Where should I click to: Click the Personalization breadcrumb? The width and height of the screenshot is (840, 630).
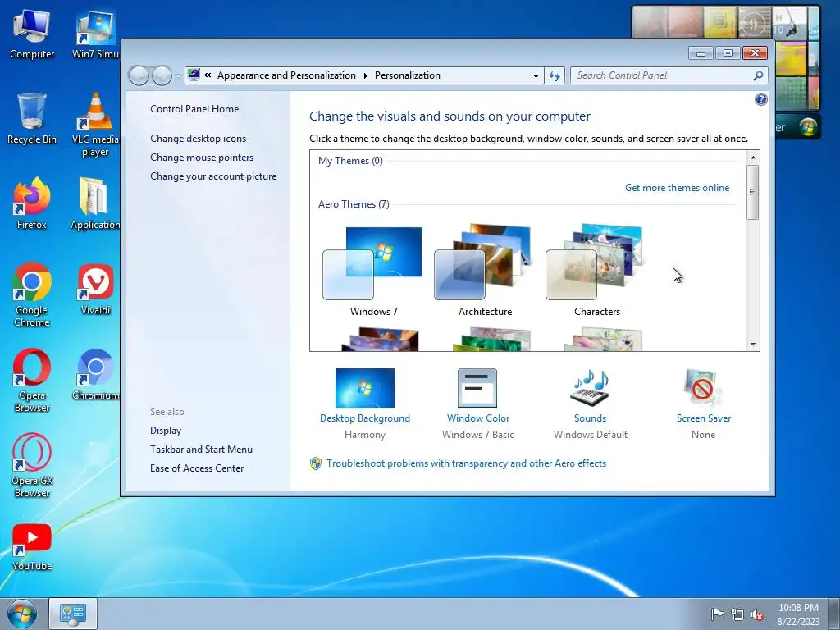point(407,75)
